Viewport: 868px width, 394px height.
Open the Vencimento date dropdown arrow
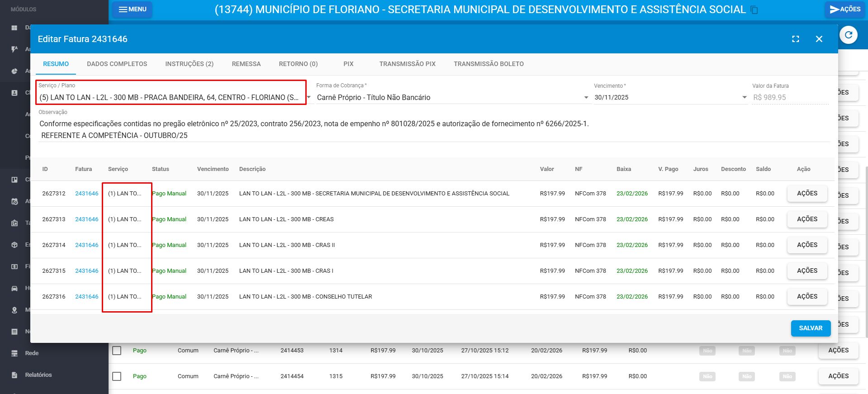[744, 97]
